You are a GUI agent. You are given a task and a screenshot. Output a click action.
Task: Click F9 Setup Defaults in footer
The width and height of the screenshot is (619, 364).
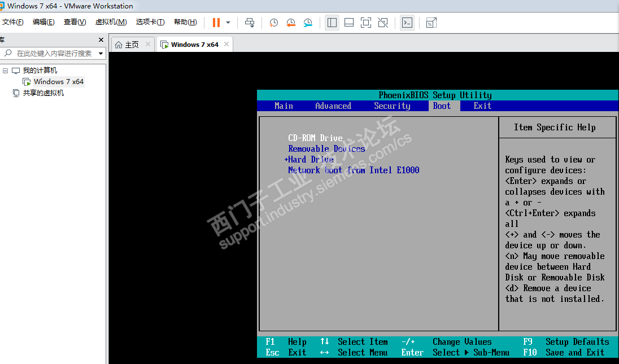coord(566,341)
